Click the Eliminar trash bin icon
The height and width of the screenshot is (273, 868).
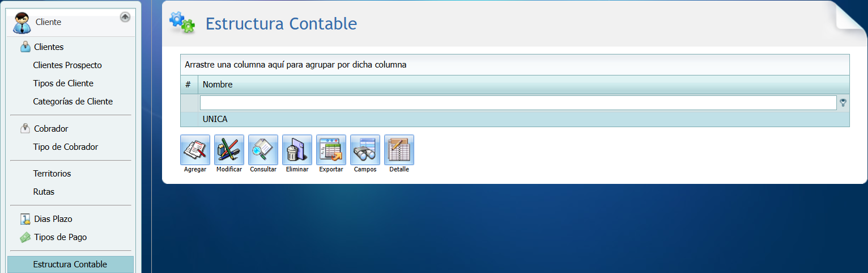click(297, 150)
